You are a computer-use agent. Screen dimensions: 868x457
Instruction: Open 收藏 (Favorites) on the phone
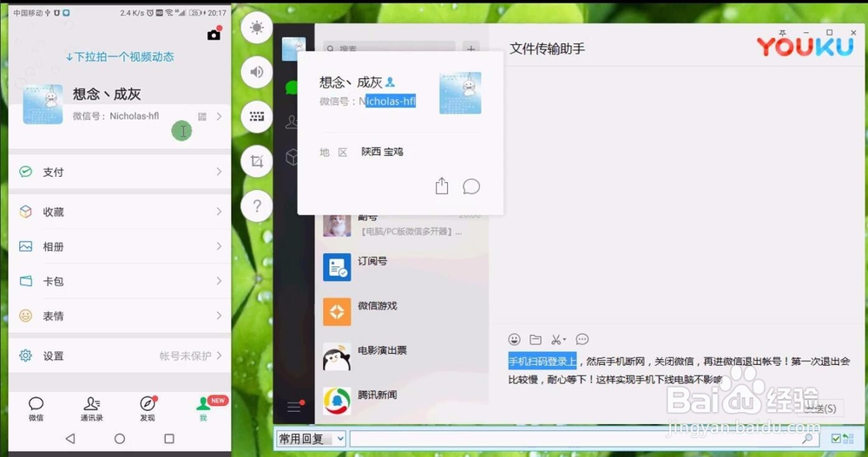(x=120, y=212)
